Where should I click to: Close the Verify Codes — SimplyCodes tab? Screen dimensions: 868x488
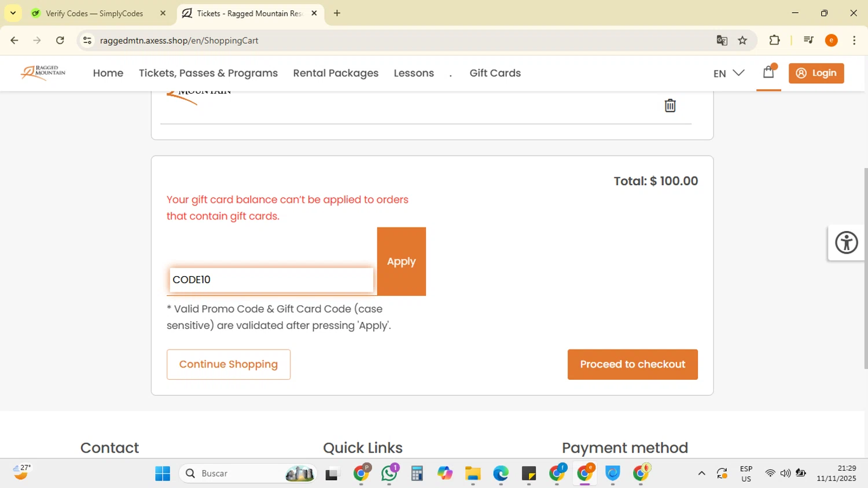click(163, 13)
